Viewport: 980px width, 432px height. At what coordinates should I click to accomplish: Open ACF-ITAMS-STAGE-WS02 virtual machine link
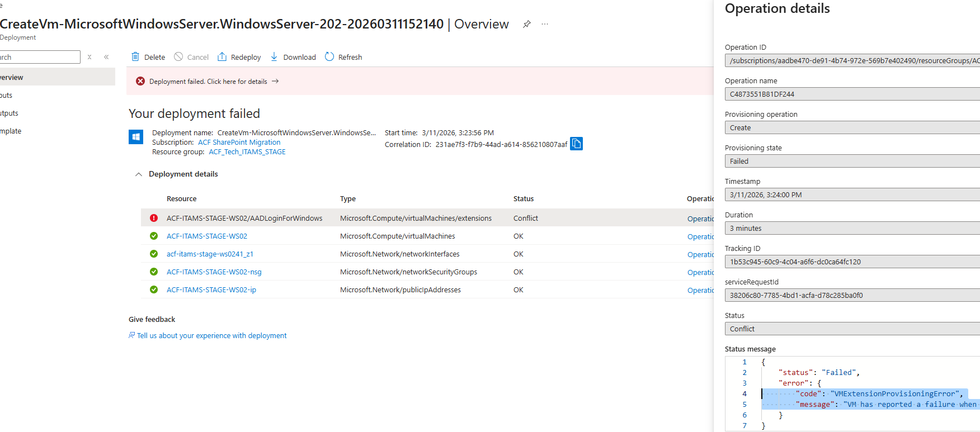click(207, 236)
